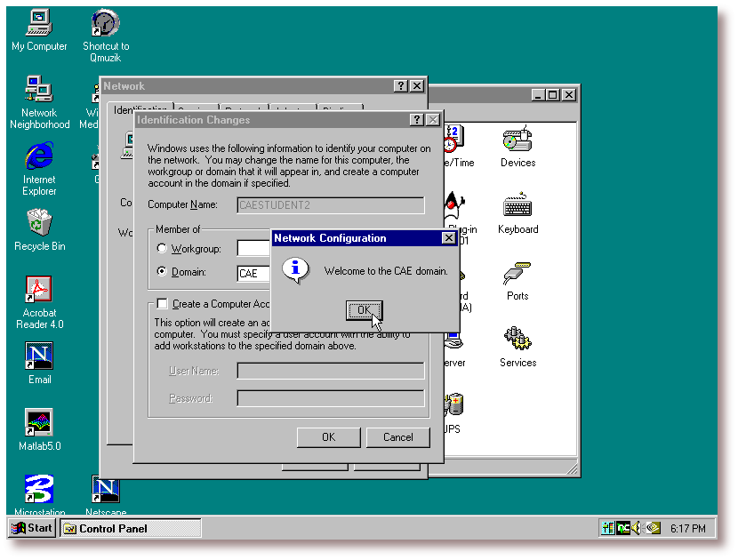Open the Recycle Bin
The image size is (738, 560).
(39, 224)
